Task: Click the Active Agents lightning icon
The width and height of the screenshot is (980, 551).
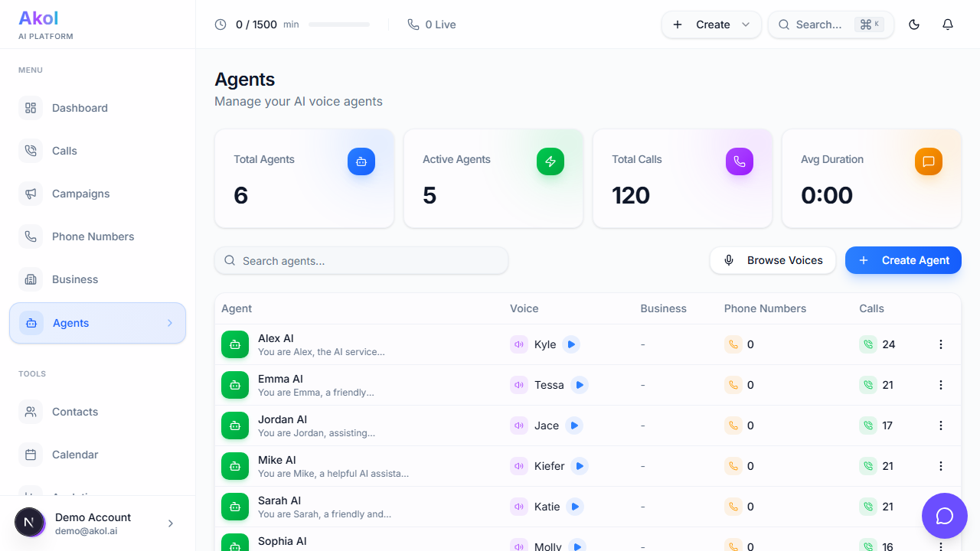Action: click(x=550, y=161)
